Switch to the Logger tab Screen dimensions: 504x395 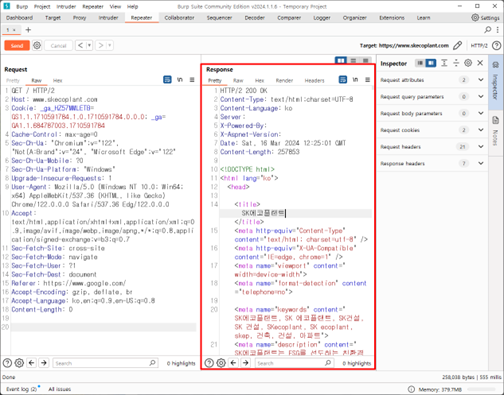(322, 18)
